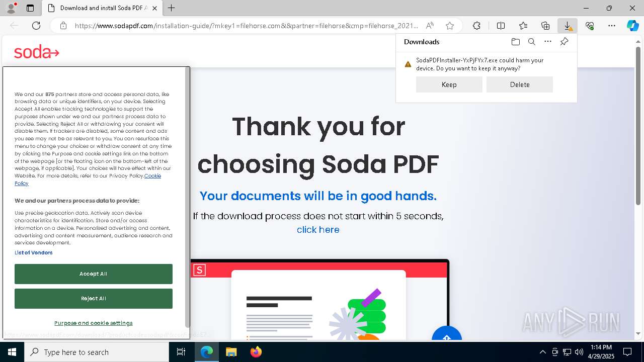The image size is (644, 362).
Task: Open Task View on taskbar
Action: click(x=181, y=352)
